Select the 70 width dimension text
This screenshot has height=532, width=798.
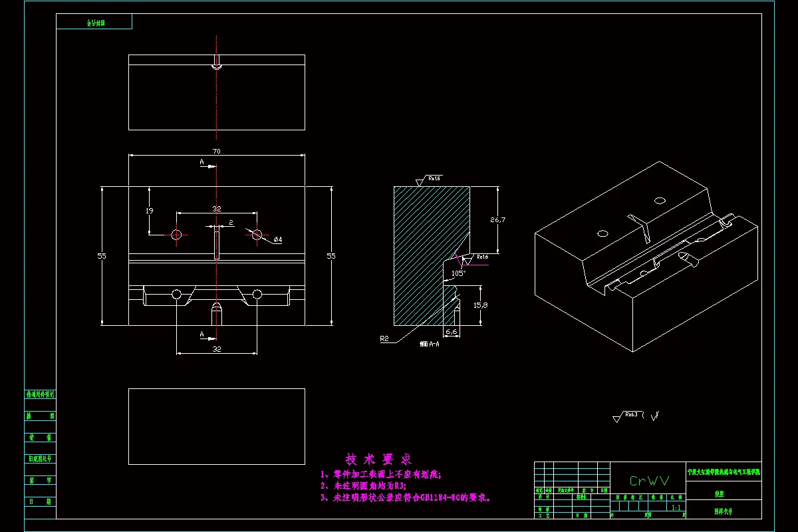pos(216,152)
